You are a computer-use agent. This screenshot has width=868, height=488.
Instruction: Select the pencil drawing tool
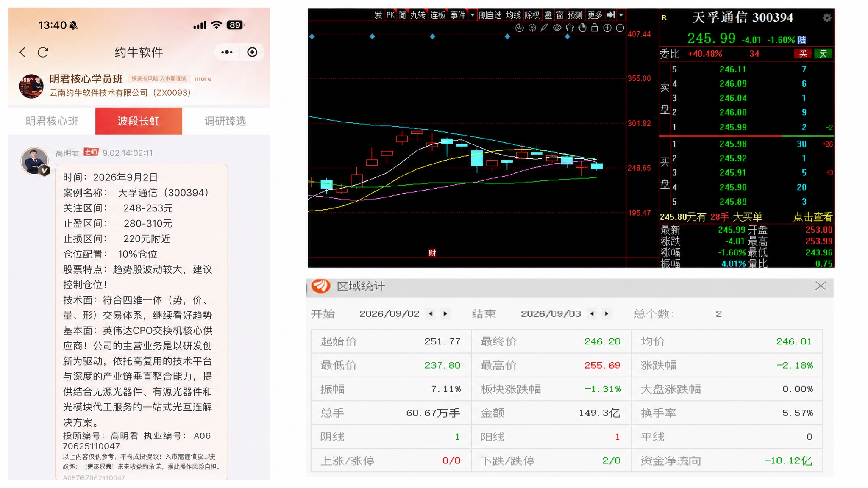pyautogui.click(x=544, y=28)
